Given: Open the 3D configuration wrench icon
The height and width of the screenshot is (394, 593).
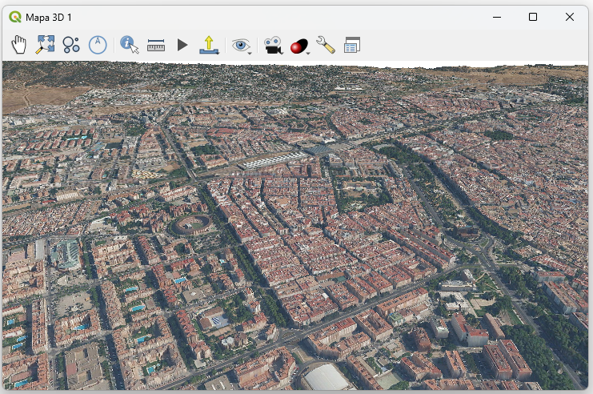Looking at the screenshot, I should coord(325,45).
